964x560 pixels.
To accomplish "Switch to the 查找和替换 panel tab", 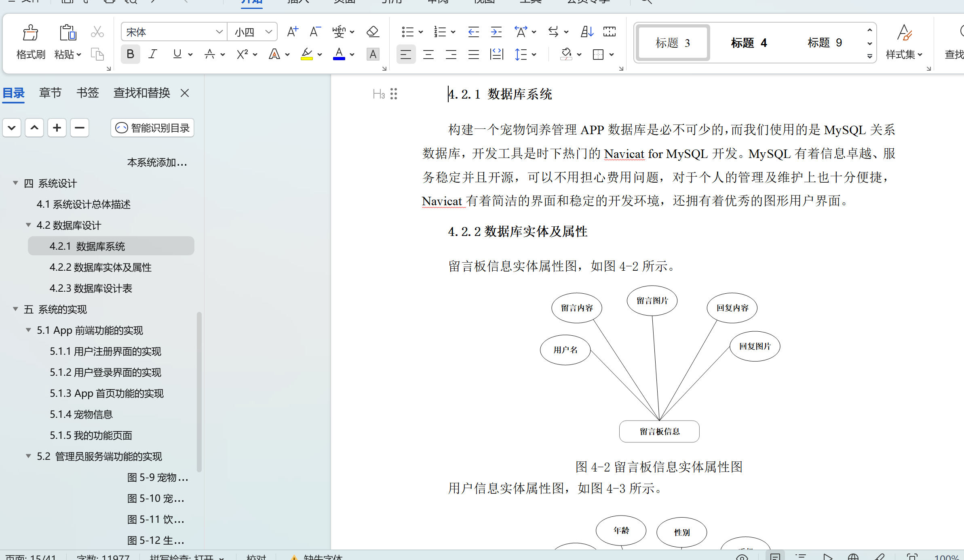I will point(141,93).
